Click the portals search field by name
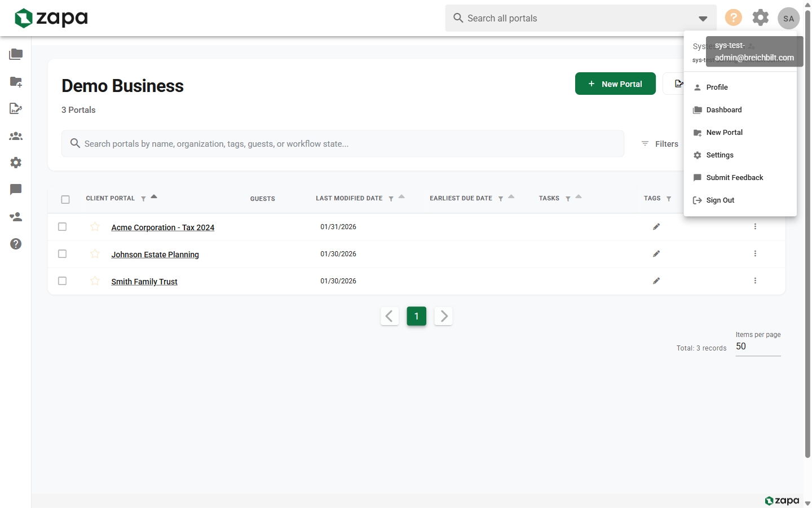 (343, 144)
